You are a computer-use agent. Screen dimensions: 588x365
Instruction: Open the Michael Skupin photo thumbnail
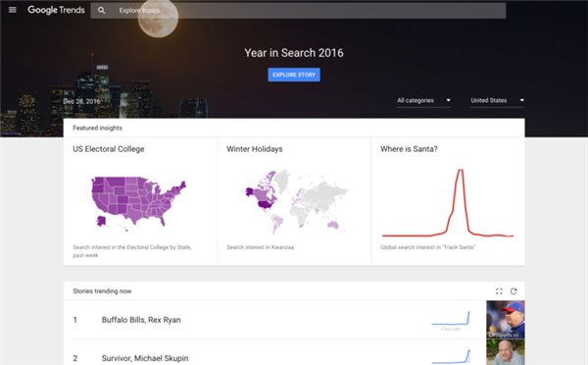506,352
